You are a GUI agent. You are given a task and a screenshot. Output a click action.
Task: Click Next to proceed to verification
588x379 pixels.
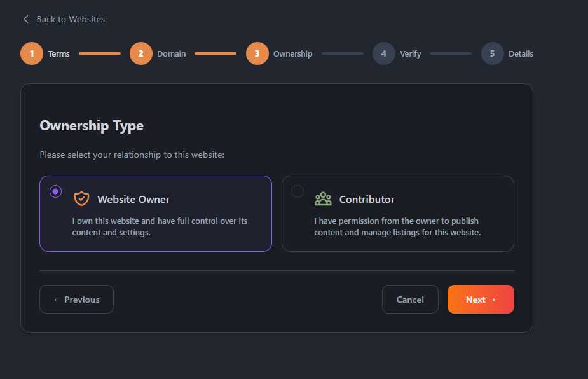point(481,299)
